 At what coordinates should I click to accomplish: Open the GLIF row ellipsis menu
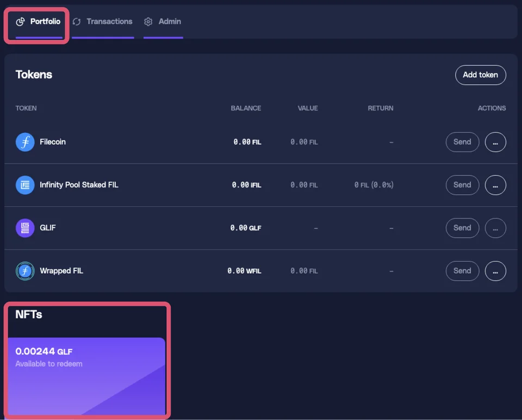495,228
